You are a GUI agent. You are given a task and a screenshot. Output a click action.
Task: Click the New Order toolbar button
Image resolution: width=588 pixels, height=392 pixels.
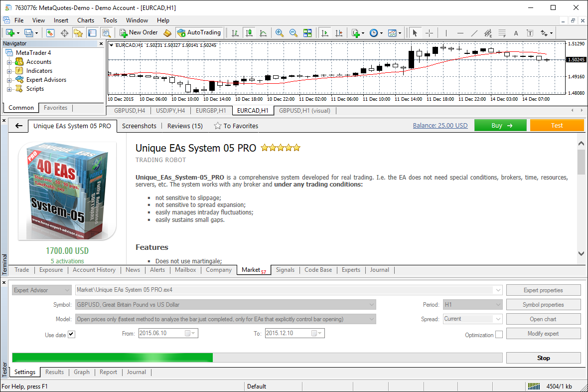coord(139,33)
